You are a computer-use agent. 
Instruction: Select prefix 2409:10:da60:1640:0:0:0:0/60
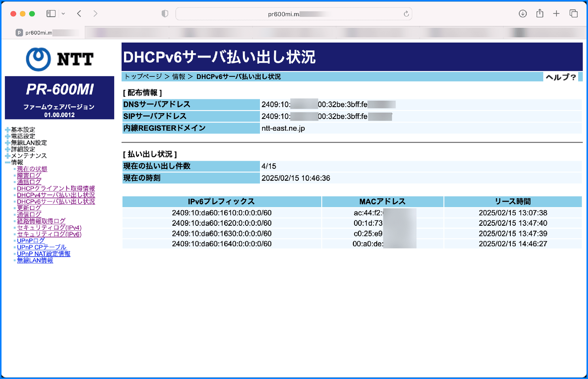[x=222, y=244]
